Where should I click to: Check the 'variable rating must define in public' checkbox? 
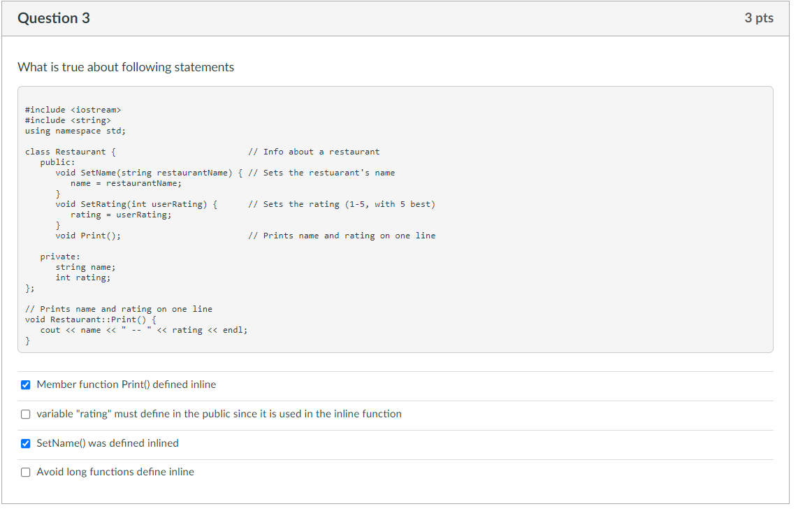pos(25,414)
